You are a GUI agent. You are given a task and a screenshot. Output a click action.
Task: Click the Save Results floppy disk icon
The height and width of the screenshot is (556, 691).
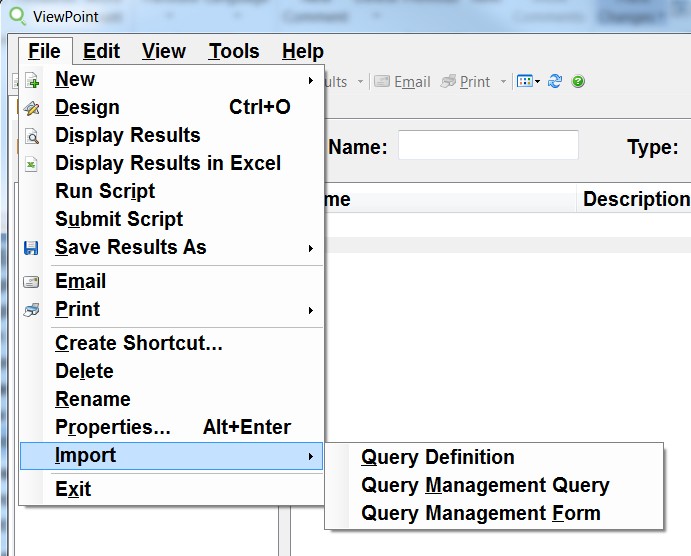pos(31,248)
